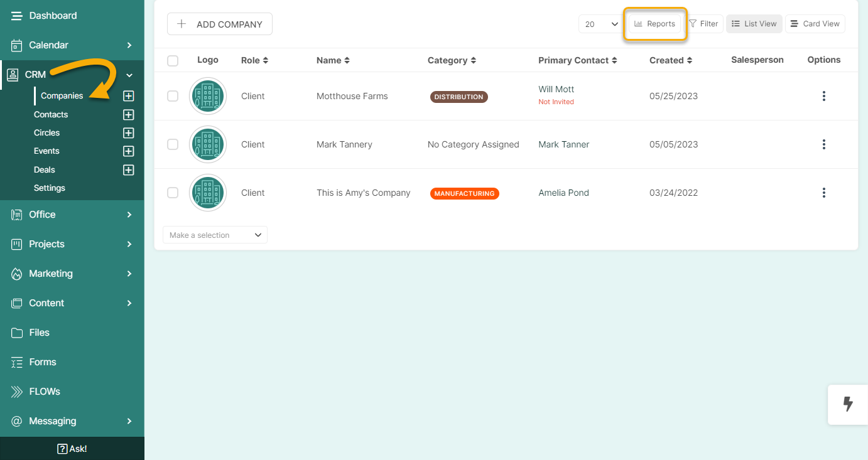Expand the Content menu chevron

pos(129,303)
